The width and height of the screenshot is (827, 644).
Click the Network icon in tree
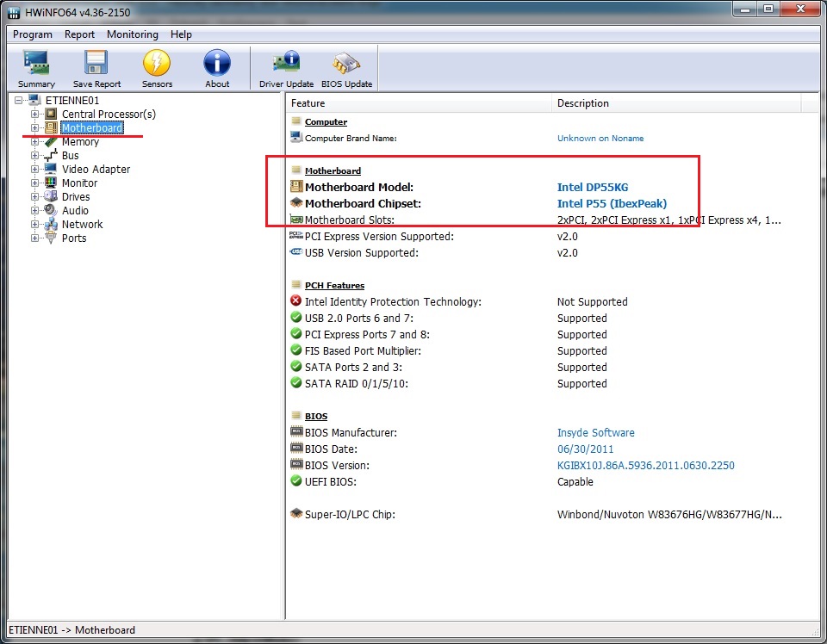tap(51, 224)
